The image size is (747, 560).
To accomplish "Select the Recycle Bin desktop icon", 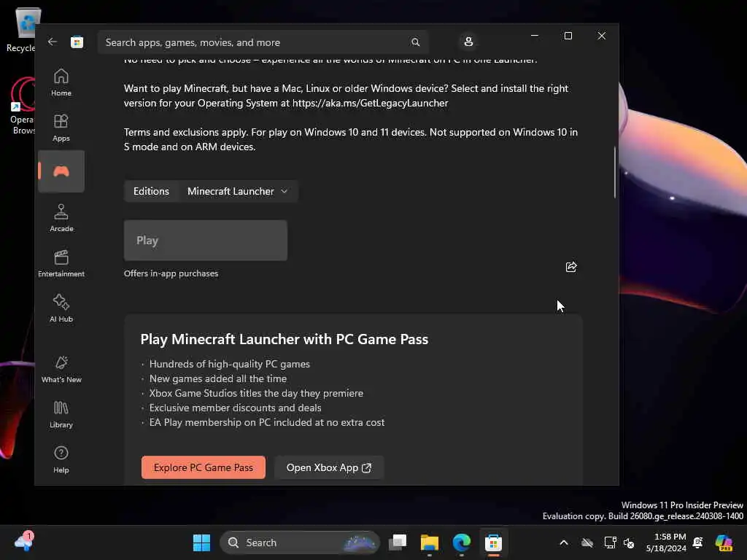I will point(23,29).
